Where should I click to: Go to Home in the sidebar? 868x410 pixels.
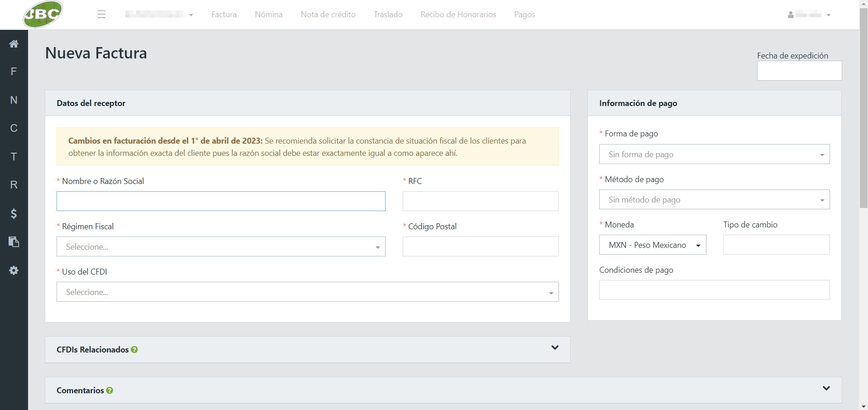pyautogui.click(x=14, y=43)
